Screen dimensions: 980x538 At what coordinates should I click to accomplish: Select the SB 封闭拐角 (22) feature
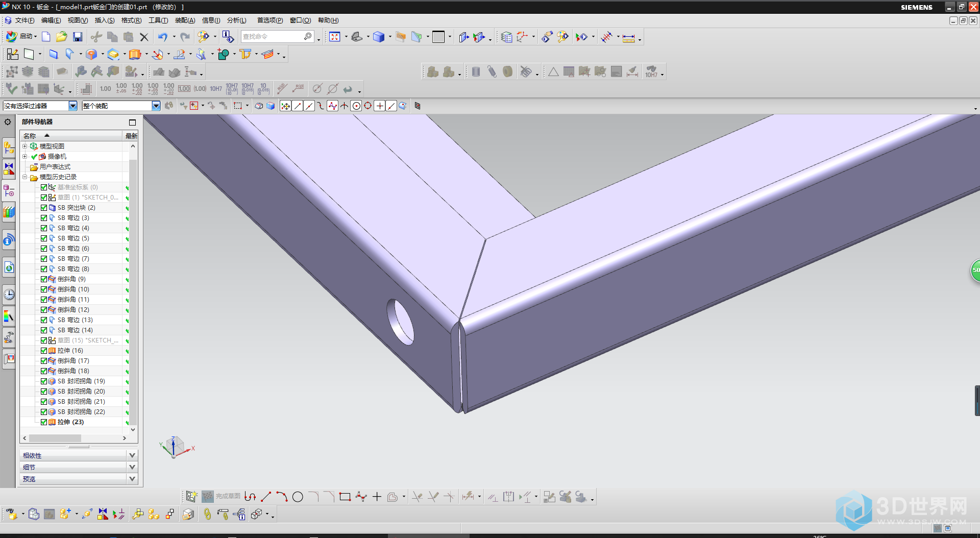[81, 412]
